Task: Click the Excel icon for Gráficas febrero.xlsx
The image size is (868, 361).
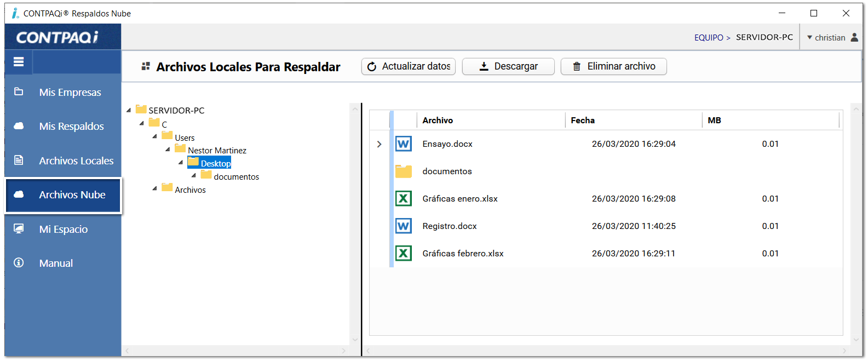Action: pyautogui.click(x=403, y=254)
